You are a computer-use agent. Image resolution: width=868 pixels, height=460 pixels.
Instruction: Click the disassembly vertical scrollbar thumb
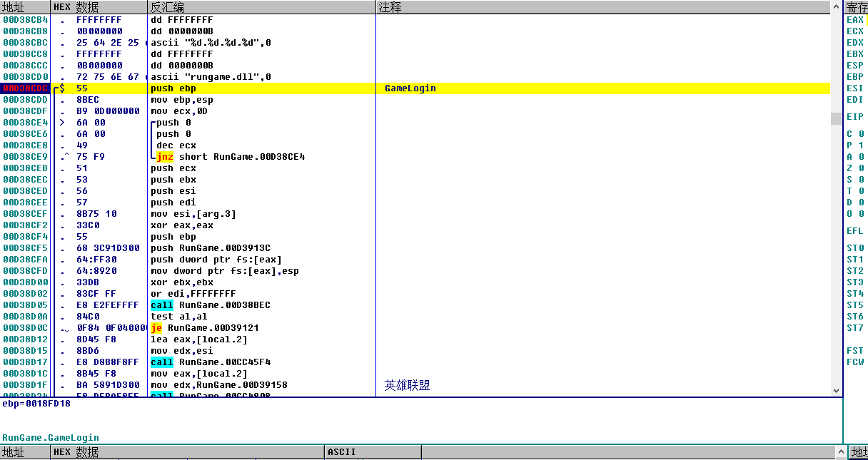(836, 118)
